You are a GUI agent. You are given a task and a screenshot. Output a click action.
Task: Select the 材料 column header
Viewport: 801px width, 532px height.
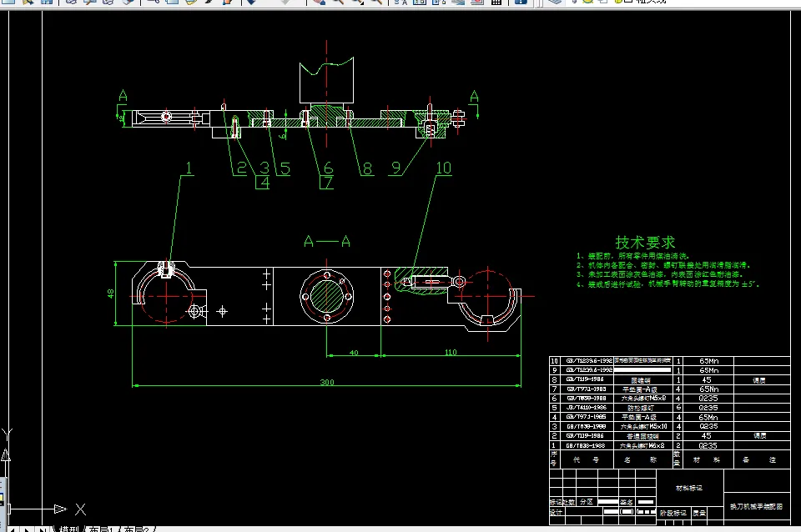[707, 459]
